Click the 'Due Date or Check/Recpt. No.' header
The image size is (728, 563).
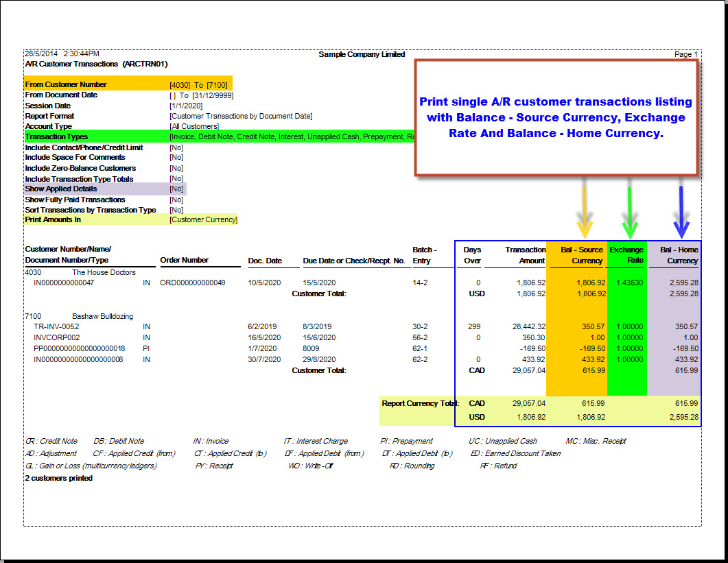pyautogui.click(x=354, y=261)
